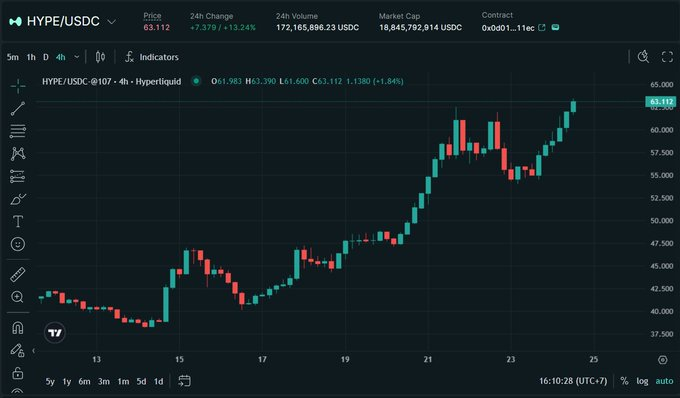
Task: Set the date range to 1d
Action: coord(159,382)
